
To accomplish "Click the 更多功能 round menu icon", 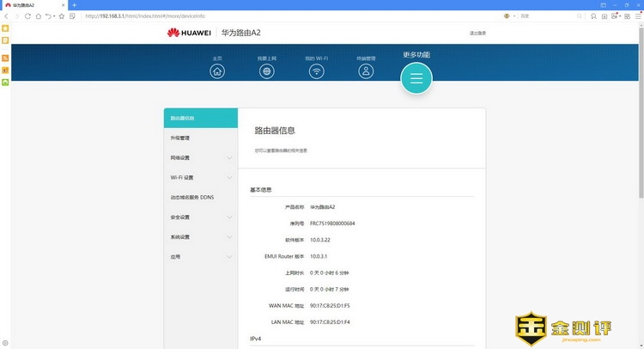I will (x=416, y=78).
